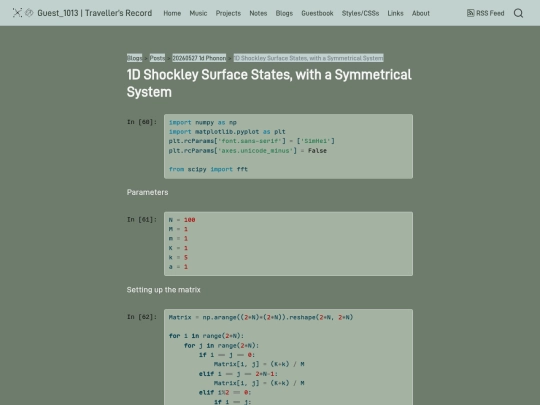The width and height of the screenshot is (540, 405).
Task: Click the current-page breadcrumb 1D Shockley Surface States
Action: [309, 58]
